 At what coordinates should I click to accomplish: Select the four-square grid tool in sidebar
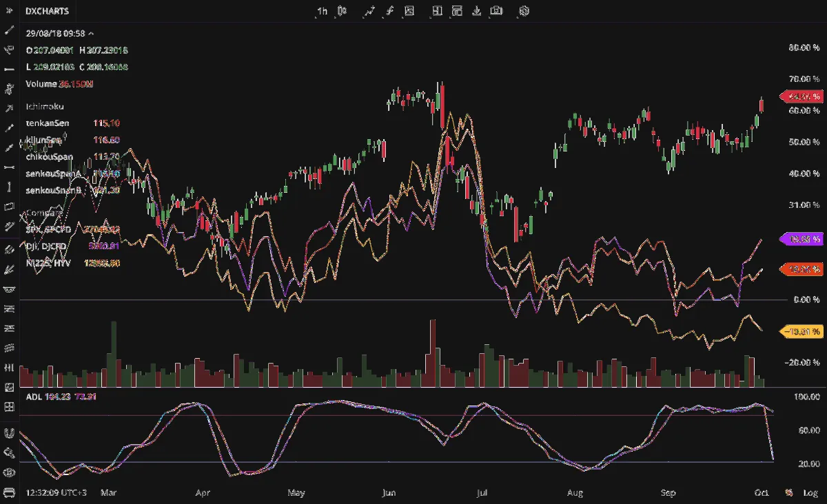point(9,407)
